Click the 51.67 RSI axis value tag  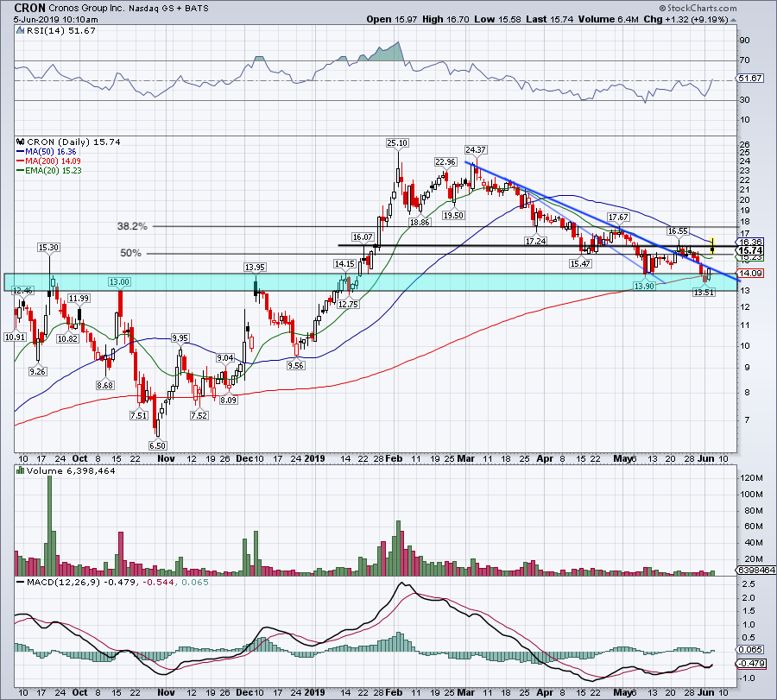point(750,79)
